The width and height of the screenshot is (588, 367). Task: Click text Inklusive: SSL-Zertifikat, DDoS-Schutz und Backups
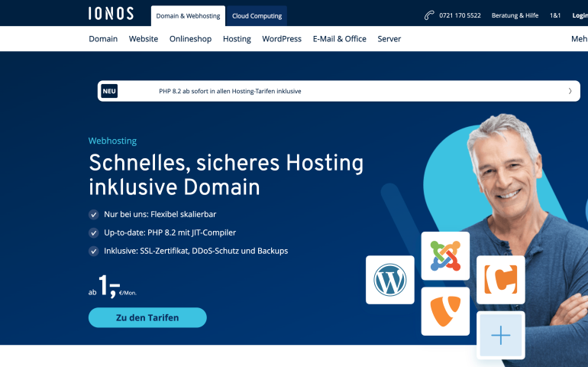tap(195, 251)
